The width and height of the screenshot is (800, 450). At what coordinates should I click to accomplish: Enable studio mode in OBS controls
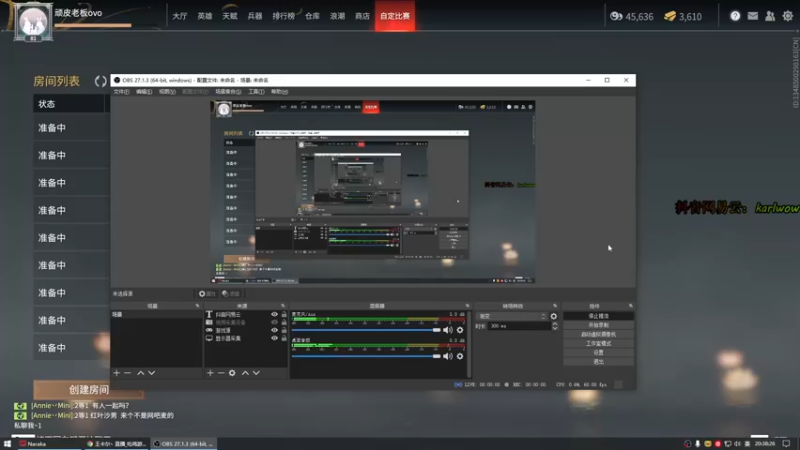(598, 343)
